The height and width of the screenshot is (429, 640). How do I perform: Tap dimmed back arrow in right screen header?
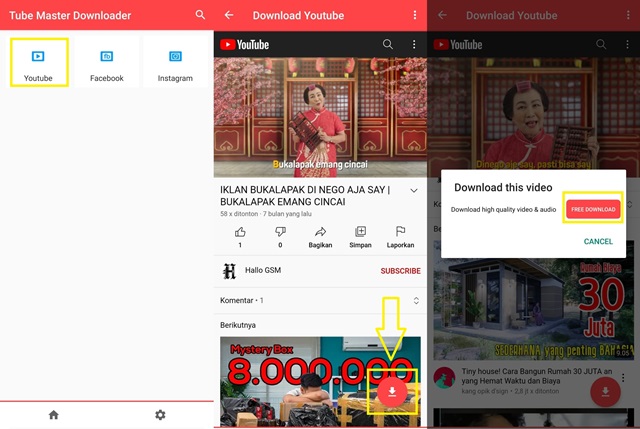442,15
